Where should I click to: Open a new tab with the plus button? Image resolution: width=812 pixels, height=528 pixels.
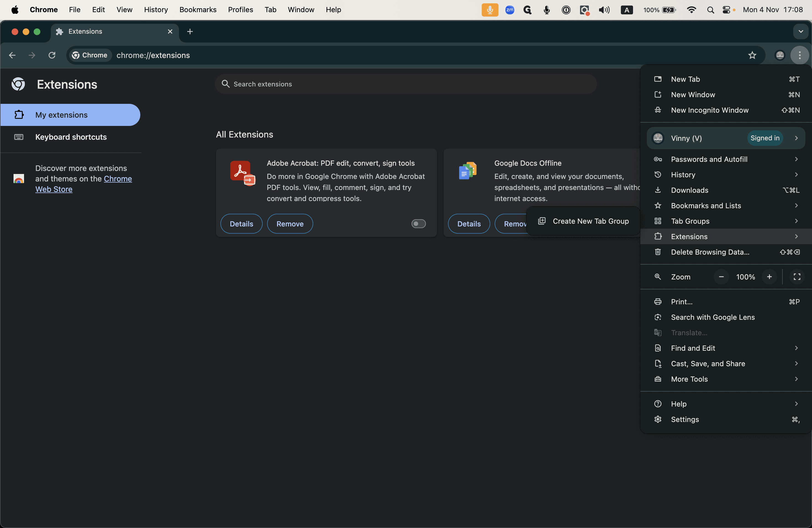pos(190,31)
